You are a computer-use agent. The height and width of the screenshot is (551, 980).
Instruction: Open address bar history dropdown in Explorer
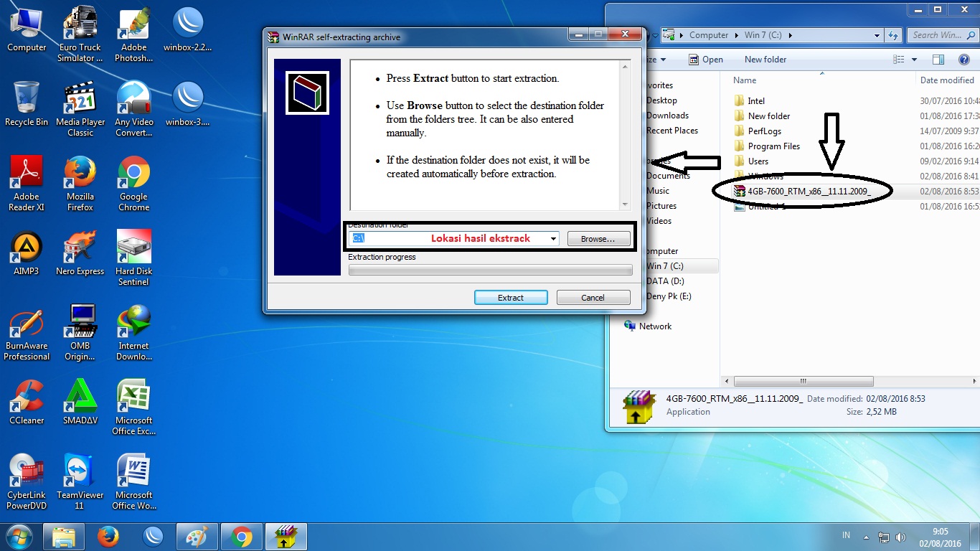tap(877, 35)
